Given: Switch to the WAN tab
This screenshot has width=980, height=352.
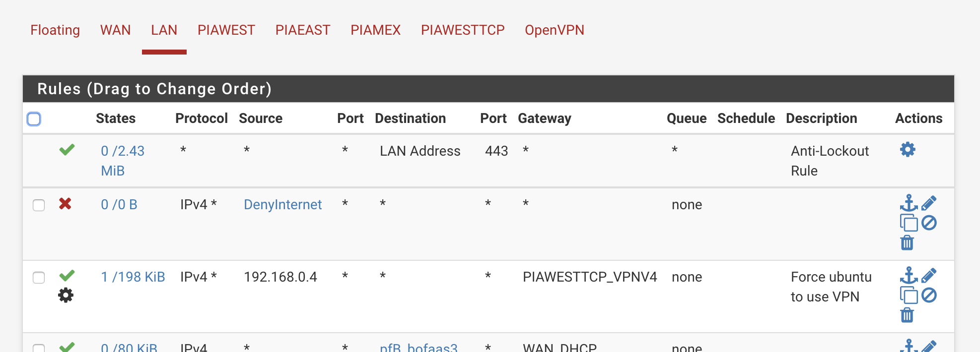Looking at the screenshot, I should coord(115,30).
